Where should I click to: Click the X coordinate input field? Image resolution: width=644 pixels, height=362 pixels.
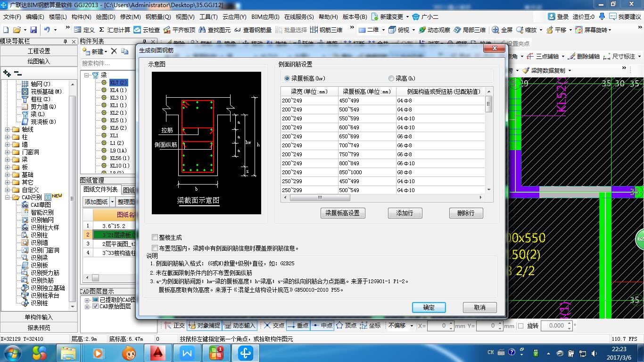tap(440, 326)
